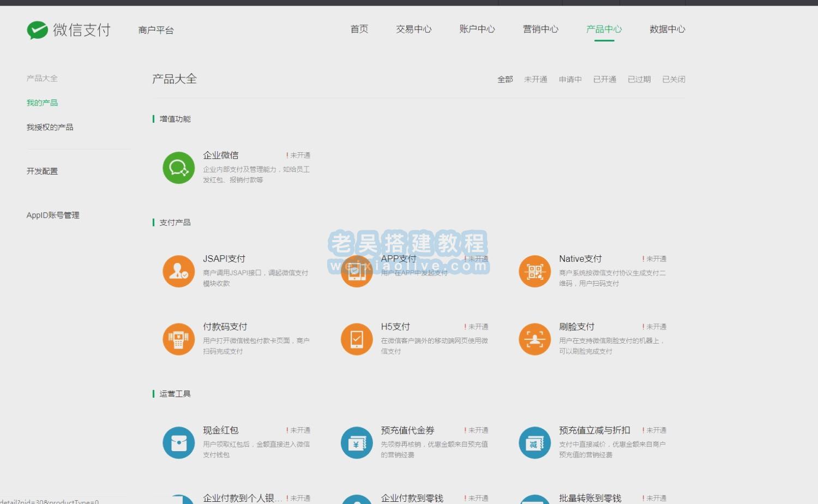Screen dimensions: 818x504
Task: Open Native支付 via its QR-code icon
Action: (x=534, y=271)
